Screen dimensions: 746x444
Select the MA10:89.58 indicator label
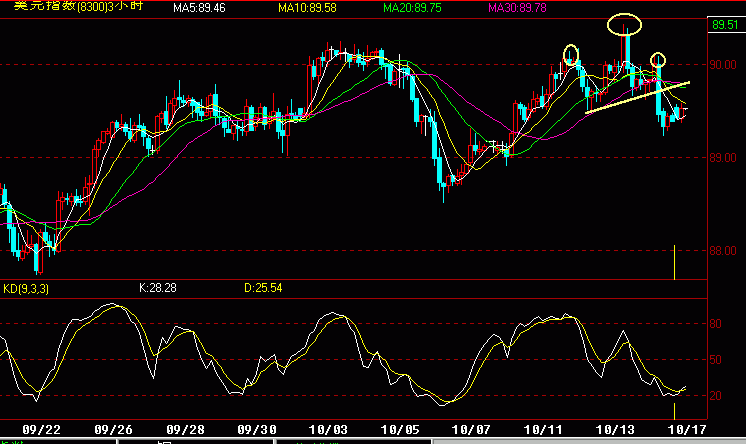click(x=307, y=8)
